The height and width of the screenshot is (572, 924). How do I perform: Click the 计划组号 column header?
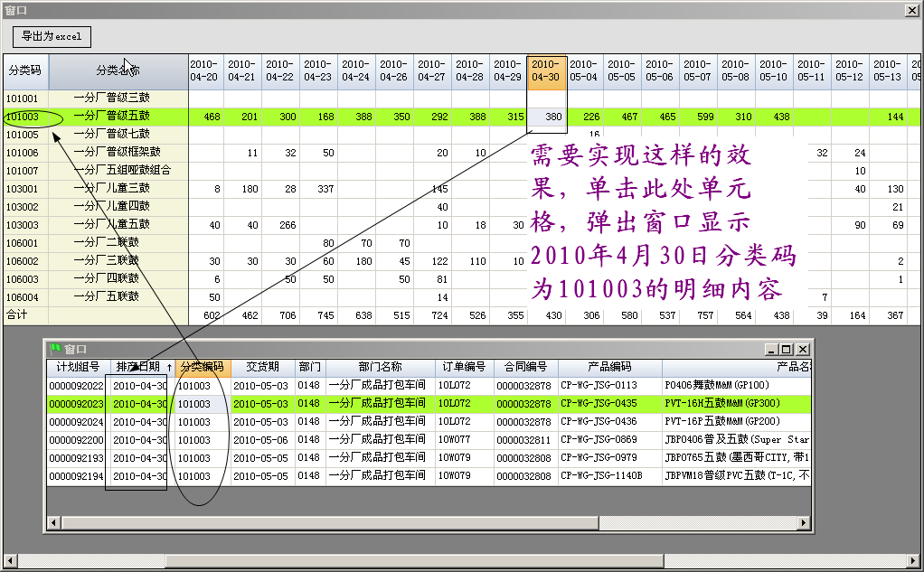point(79,367)
